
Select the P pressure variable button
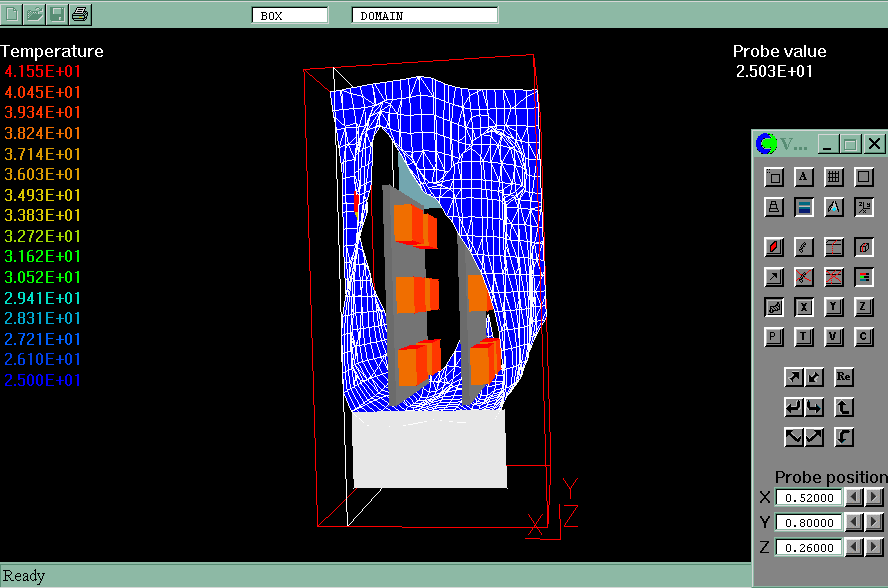(774, 337)
